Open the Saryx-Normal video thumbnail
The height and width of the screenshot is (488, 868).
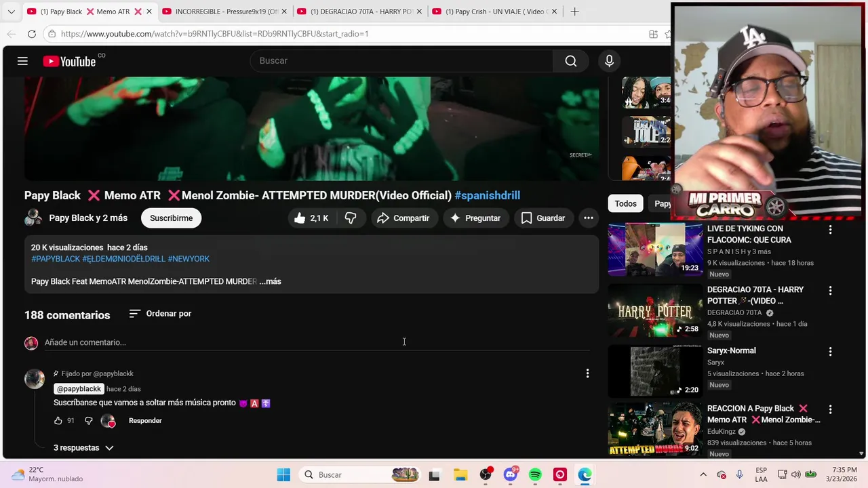655,371
